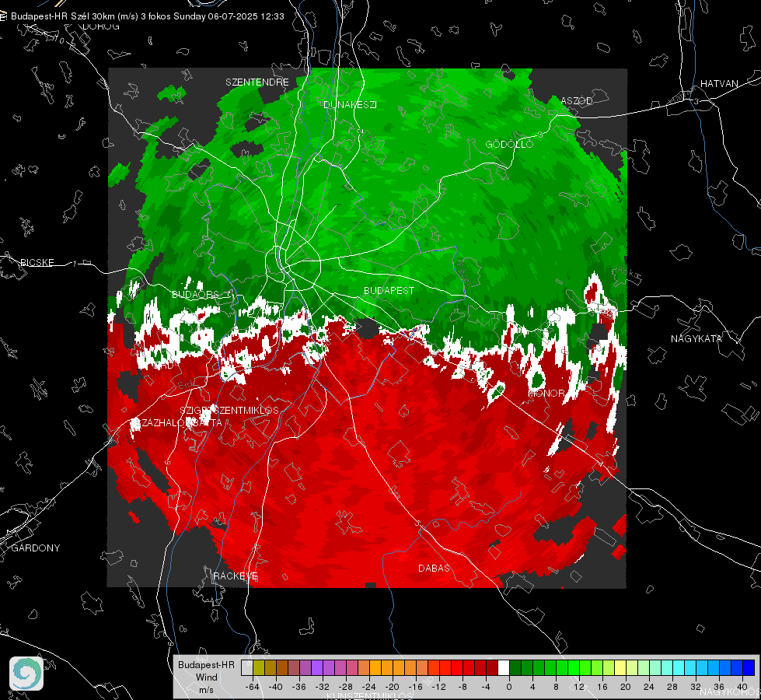Click the HATVAN city label
The height and width of the screenshot is (700, 761).
click(x=719, y=83)
